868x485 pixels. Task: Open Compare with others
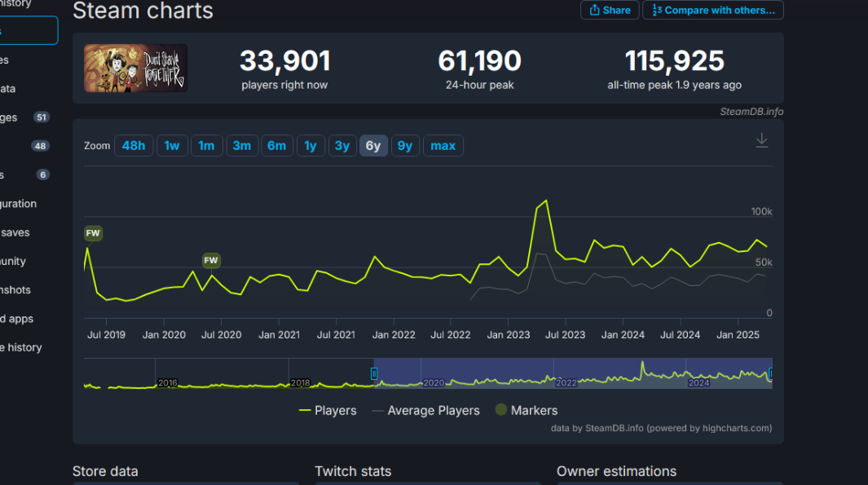[x=713, y=10]
